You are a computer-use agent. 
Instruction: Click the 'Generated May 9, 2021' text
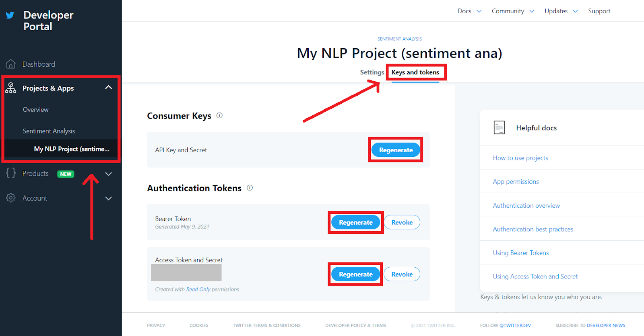[x=182, y=227]
